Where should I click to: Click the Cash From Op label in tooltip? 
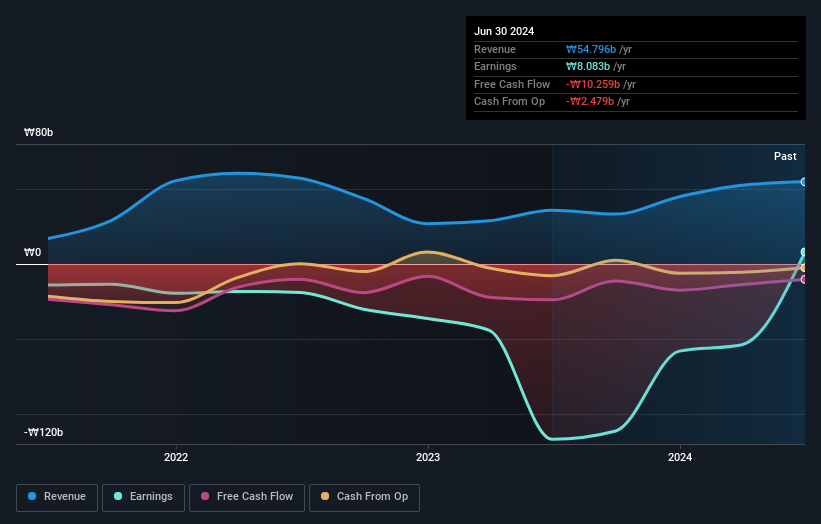[x=509, y=102]
